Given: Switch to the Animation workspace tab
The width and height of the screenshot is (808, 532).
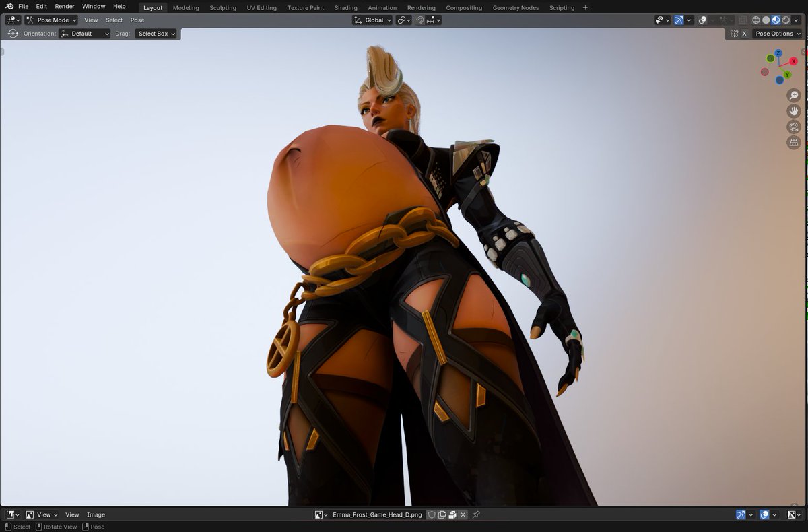Looking at the screenshot, I should [x=382, y=8].
